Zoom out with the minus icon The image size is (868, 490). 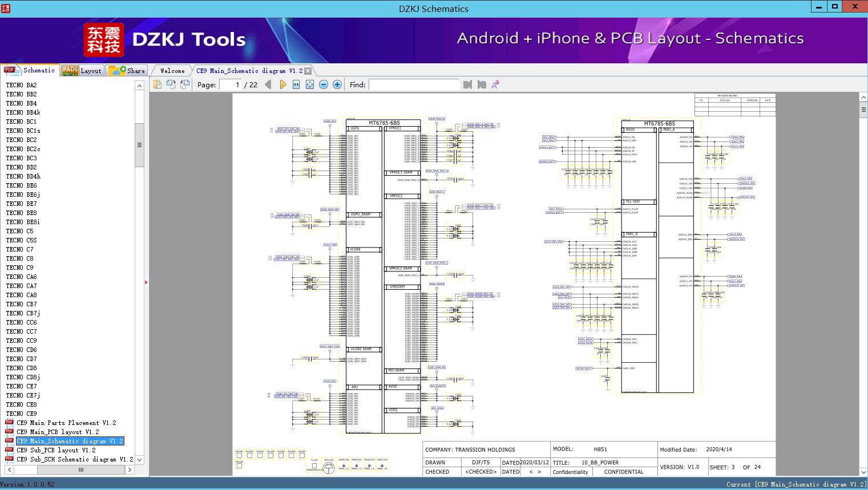(324, 84)
